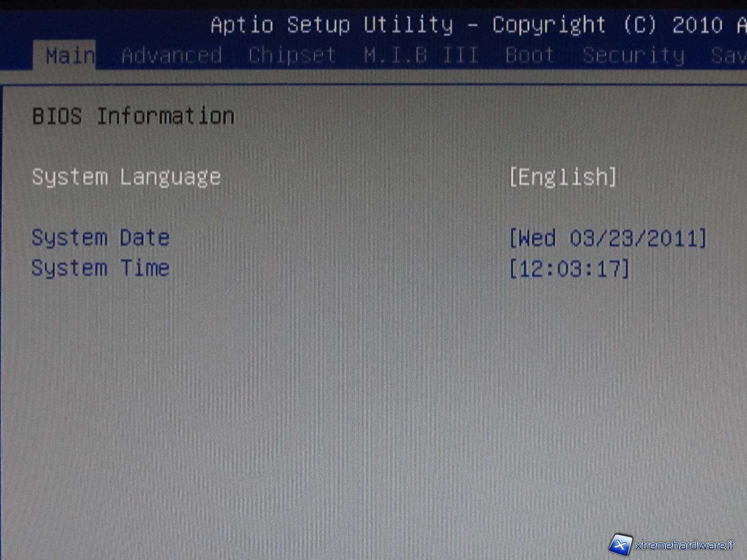Open the partially visible Save tab
This screenshot has width=747, height=560.
[728, 56]
